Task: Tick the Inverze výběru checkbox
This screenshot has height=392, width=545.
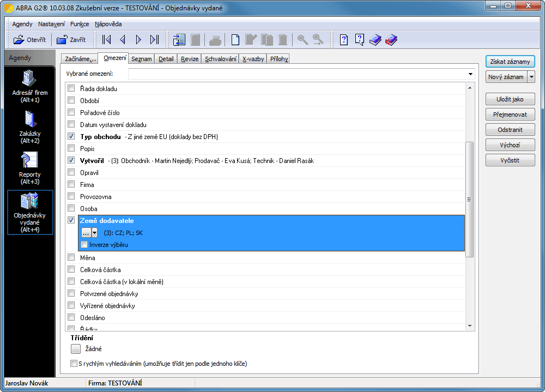Action: tap(84, 245)
